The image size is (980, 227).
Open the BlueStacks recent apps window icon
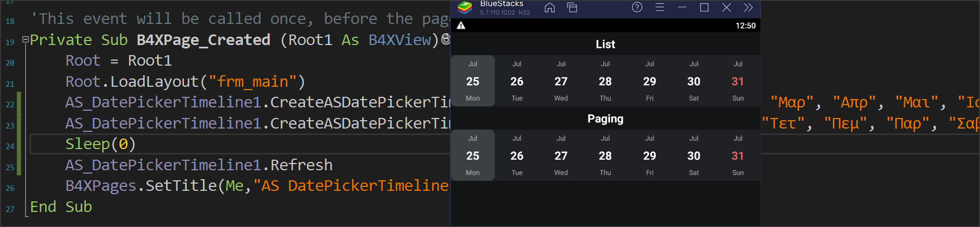point(572,8)
